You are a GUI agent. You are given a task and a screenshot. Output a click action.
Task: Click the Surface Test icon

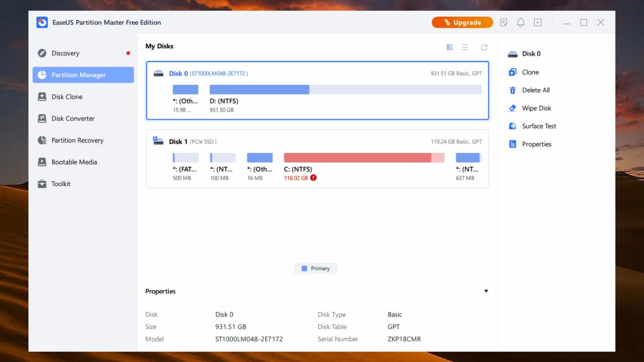click(513, 126)
